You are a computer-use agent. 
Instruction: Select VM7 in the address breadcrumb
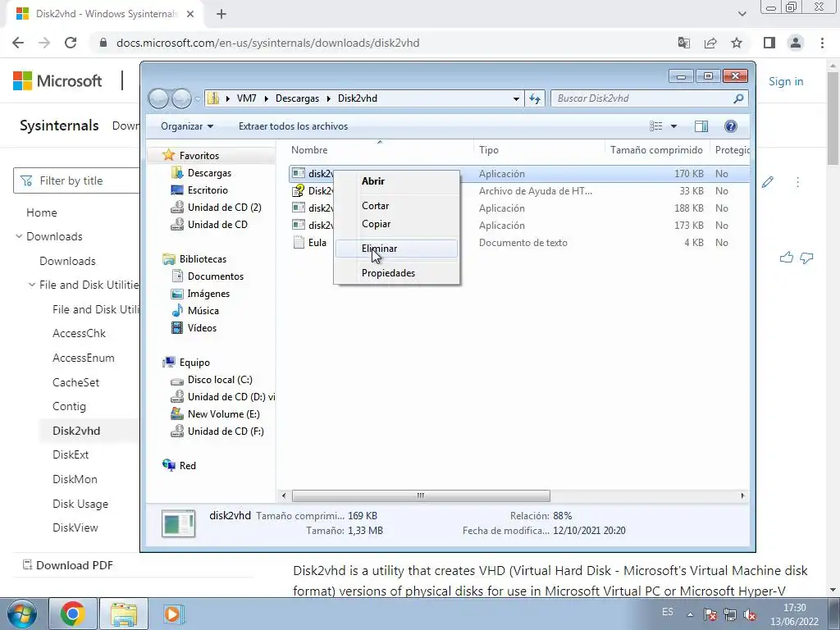(x=246, y=98)
